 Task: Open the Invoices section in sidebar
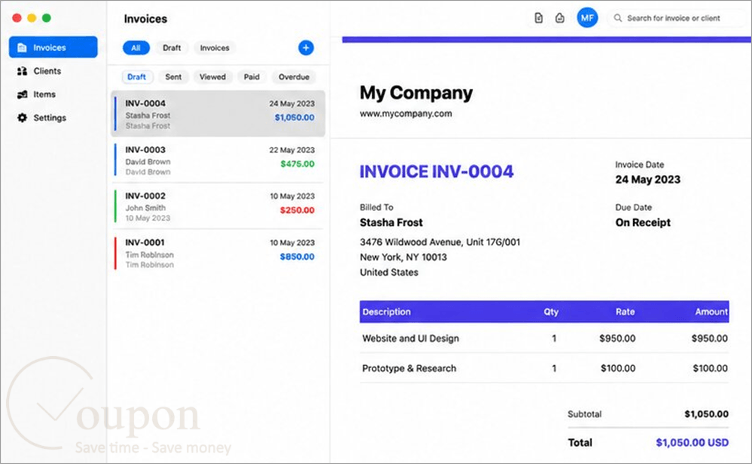[x=53, y=47]
